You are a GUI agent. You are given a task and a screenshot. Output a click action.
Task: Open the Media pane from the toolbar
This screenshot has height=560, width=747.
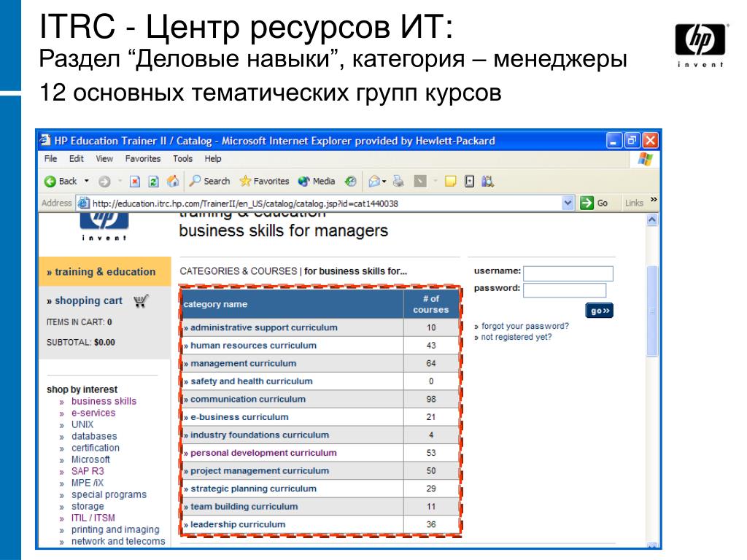pyautogui.click(x=317, y=182)
